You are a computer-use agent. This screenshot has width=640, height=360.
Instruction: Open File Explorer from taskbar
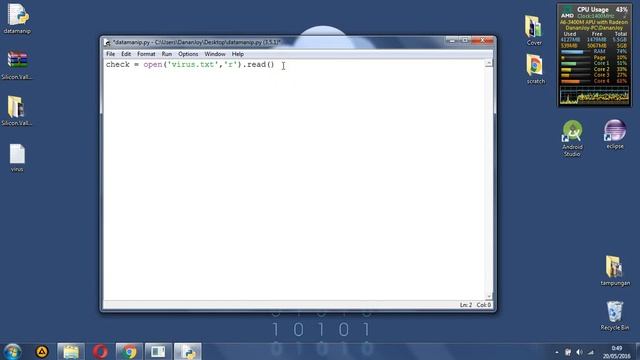(71, 351)
